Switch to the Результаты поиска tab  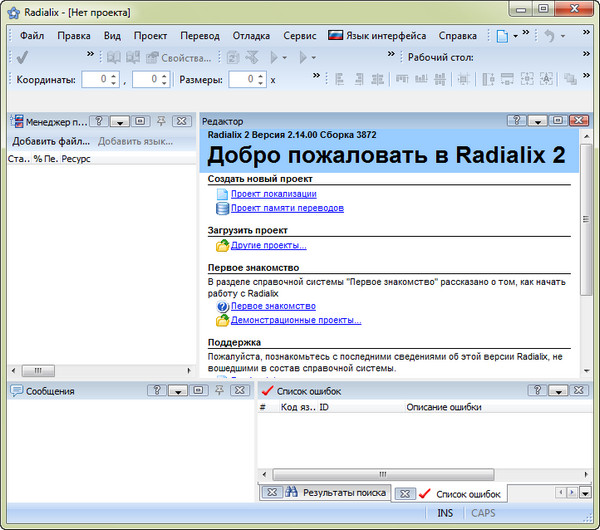coord(335,492)
